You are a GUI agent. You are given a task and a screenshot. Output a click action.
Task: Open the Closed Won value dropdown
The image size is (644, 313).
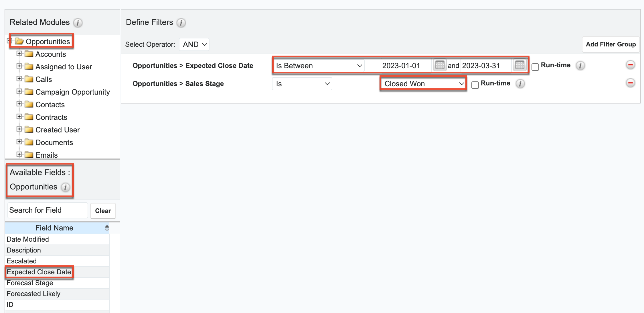coord(423,84)
